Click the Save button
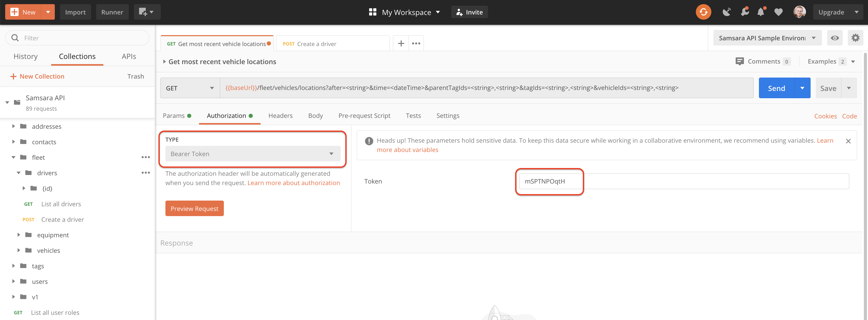 click(x=828, y=88)
